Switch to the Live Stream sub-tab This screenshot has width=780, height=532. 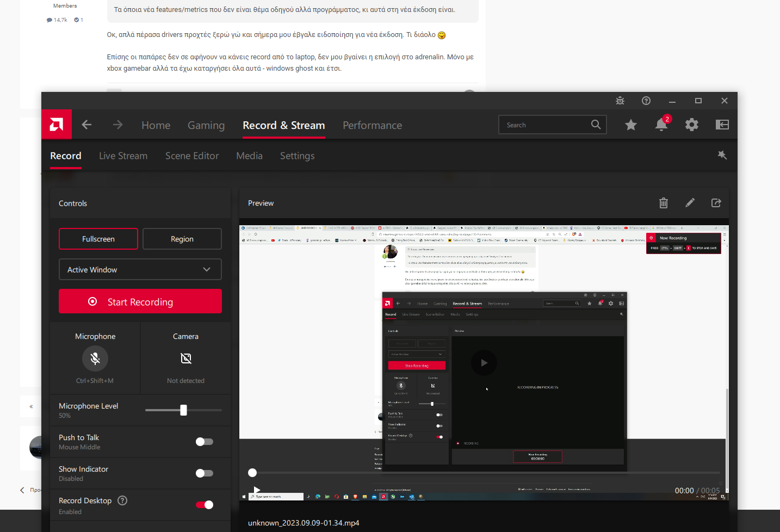(x=123, y=156)
